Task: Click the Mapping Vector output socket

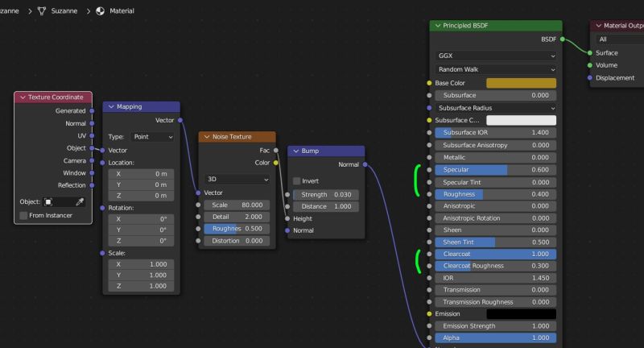Action: coord(180,120)
